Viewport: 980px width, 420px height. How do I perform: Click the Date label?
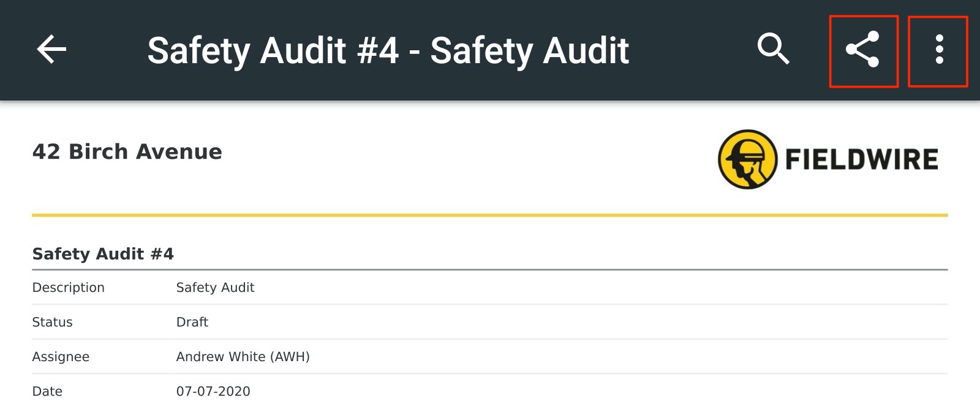(x=47, y=391)
